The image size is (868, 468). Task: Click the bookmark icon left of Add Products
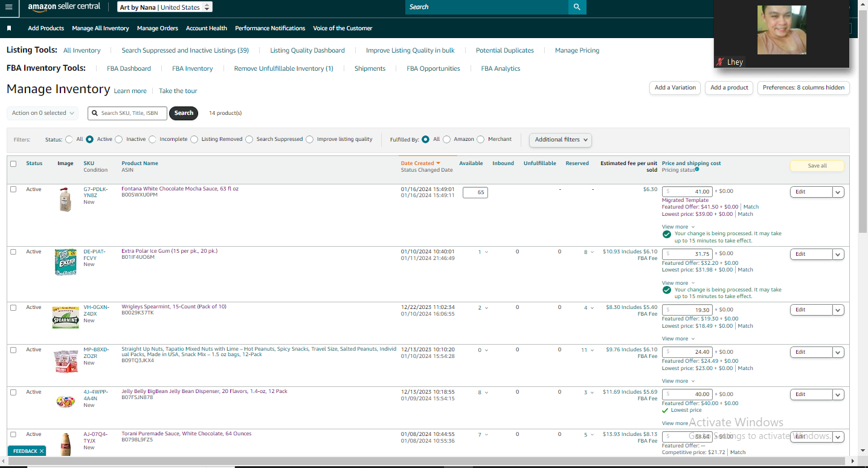point(9,28)
